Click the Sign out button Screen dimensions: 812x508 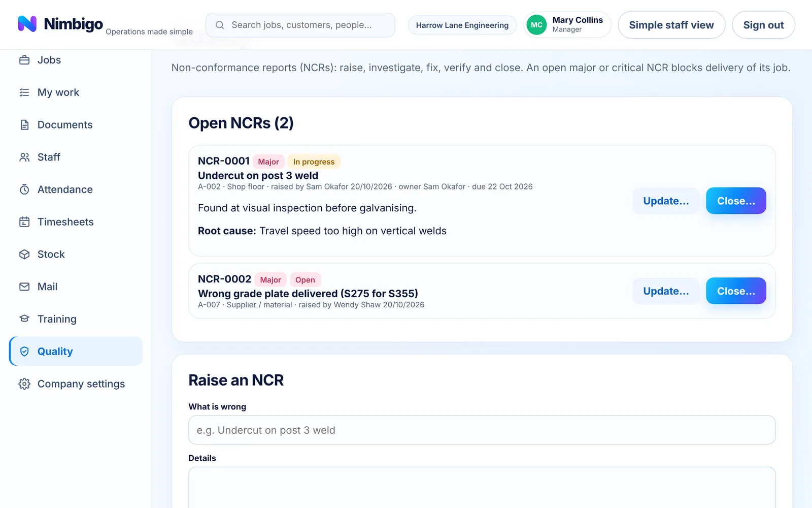click(x=763, y=25)
